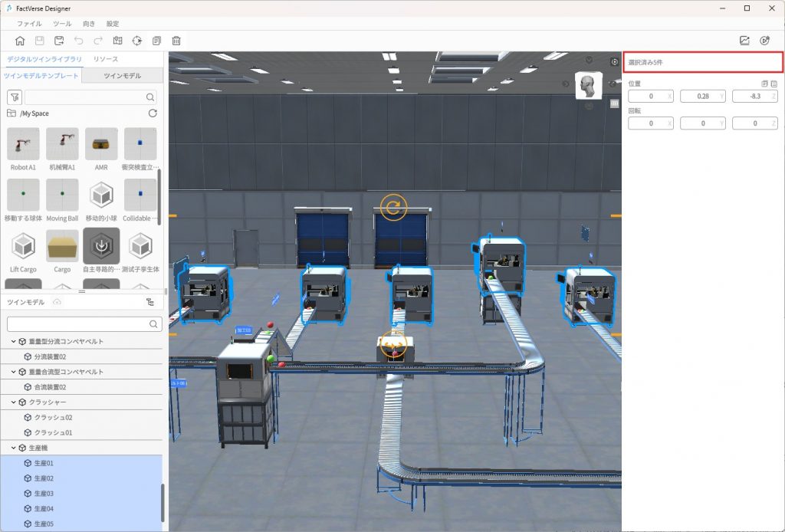Collapse the 重量型分流コンベヤベルト group
Image resolution: width=785 pixels, height=532 pixels.
[13, 341]
